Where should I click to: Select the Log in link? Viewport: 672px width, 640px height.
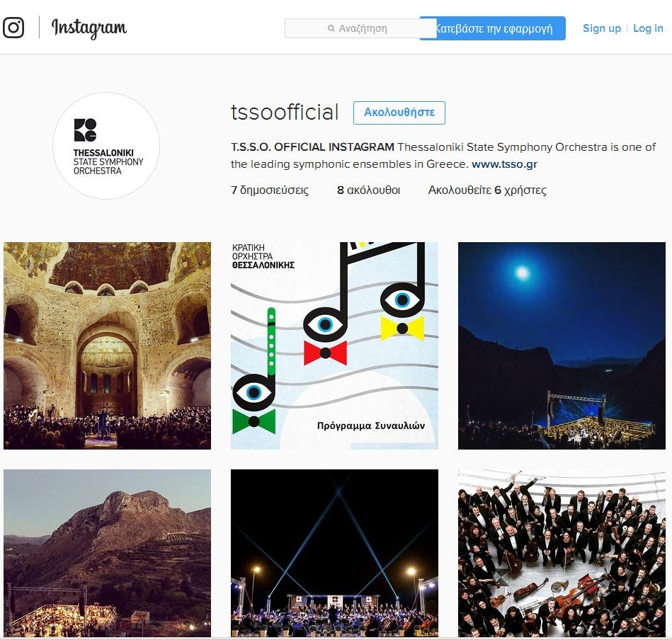click(648, 28)
